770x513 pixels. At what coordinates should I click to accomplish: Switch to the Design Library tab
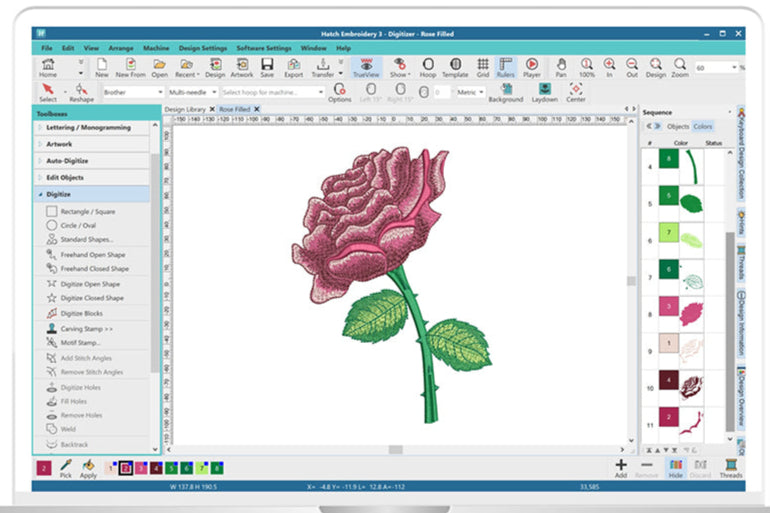click(x=185, y=109)
